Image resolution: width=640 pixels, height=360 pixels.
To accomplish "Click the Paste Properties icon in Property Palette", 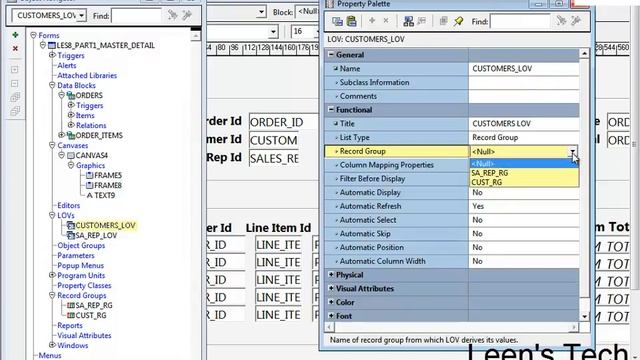I will [351, 21].
